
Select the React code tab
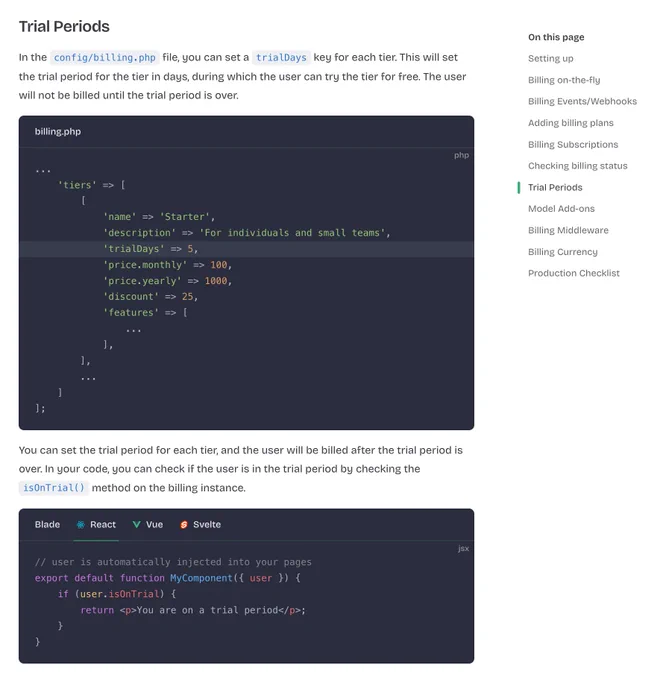pyautogui.click(x=96, y=525)
